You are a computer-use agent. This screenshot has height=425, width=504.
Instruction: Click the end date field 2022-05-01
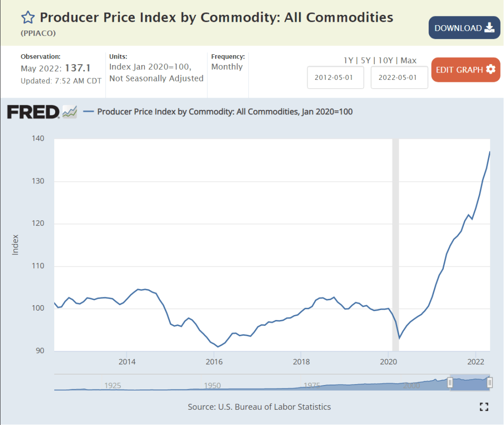[399, 77]
